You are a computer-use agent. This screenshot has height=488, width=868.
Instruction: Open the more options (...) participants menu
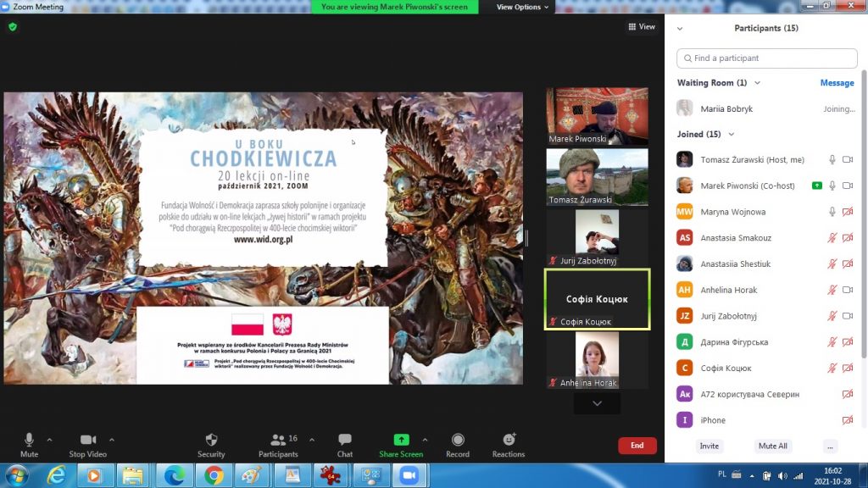click(830, 446)
